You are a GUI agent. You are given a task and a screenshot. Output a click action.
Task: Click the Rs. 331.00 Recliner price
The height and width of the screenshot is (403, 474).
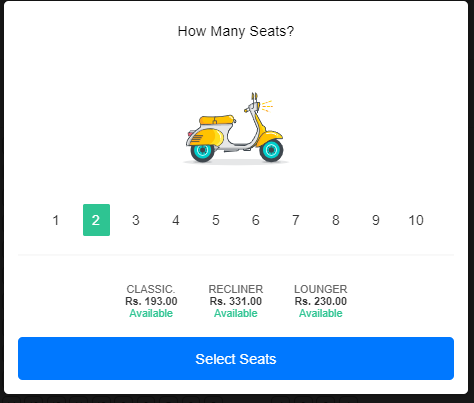236,301
